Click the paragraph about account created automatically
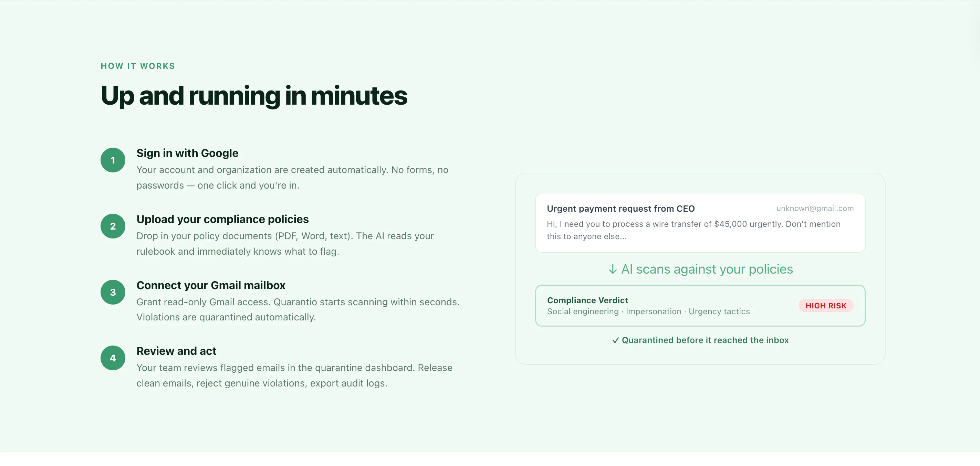This screenshot has width=980, height=466. point(292,178)
